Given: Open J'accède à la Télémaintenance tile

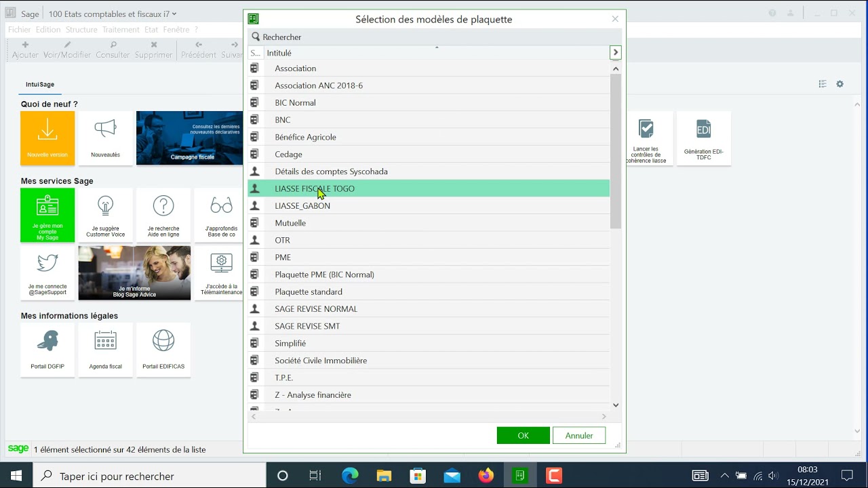Looking at the screenshot, I should (x=219, y=273).
